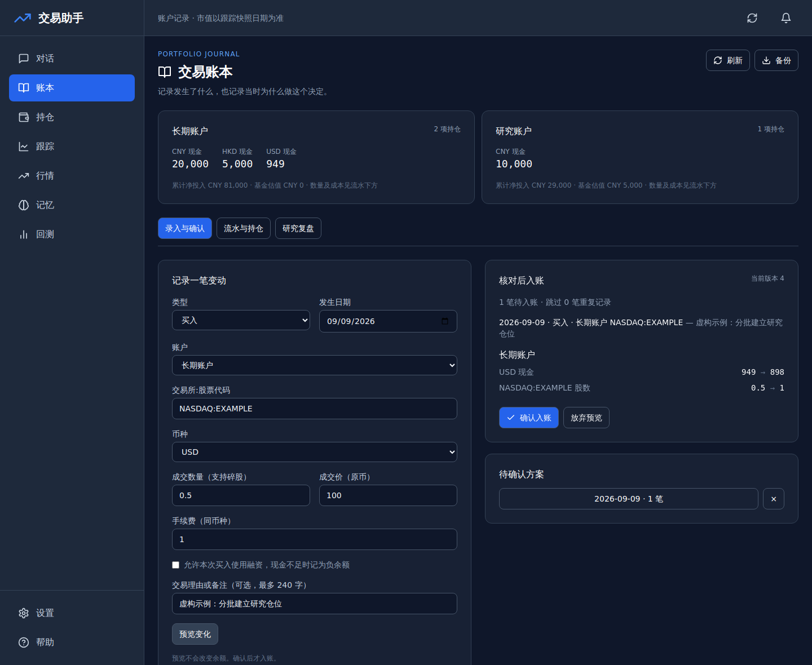Open the 币种 dropdown showing USD
The image size is (812, 665).
pos(315,452)
